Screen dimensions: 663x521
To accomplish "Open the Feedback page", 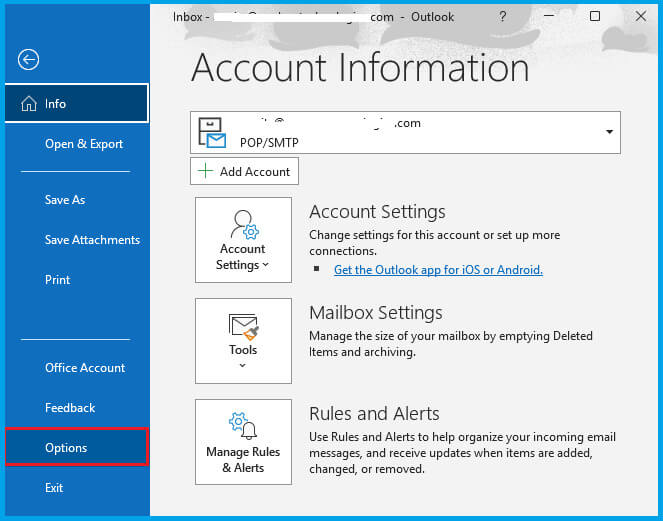I will point(70,408).
